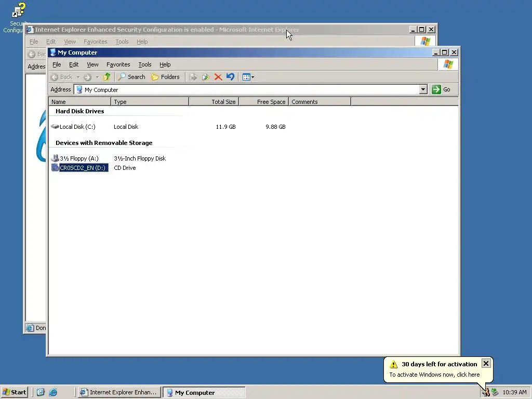Select 3½ Floppy (A:) drive
This screenshot has height=399, width=532.
pos(75,158)
